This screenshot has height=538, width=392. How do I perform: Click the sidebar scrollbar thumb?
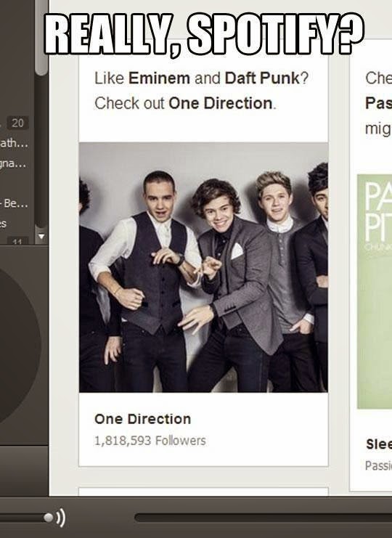tap(41, 38)
